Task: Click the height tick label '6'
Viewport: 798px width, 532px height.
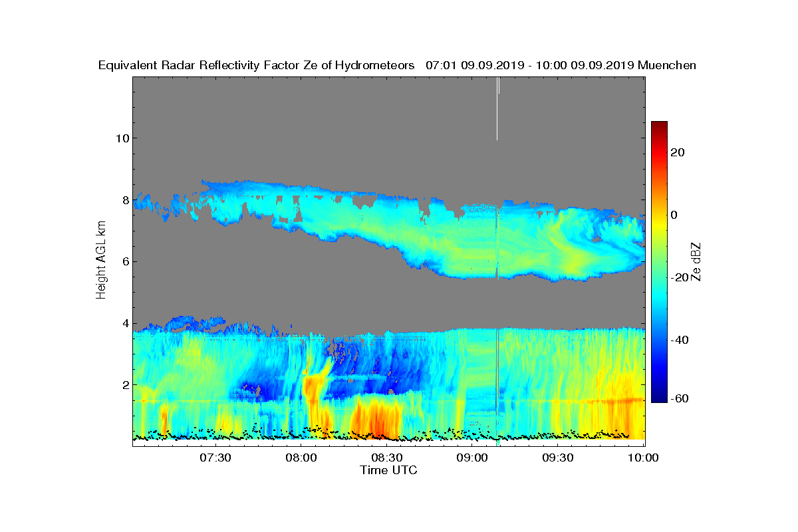Action: coord(125,261)
